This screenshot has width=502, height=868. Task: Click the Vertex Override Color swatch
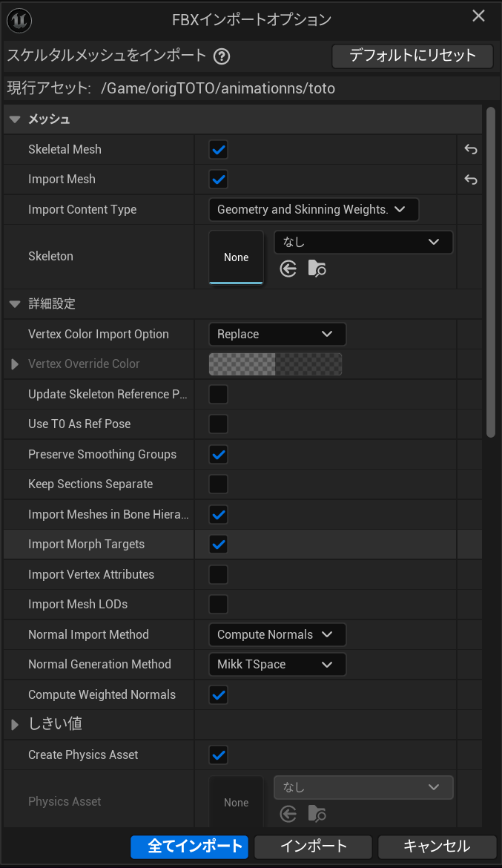(x=275, y=364)
